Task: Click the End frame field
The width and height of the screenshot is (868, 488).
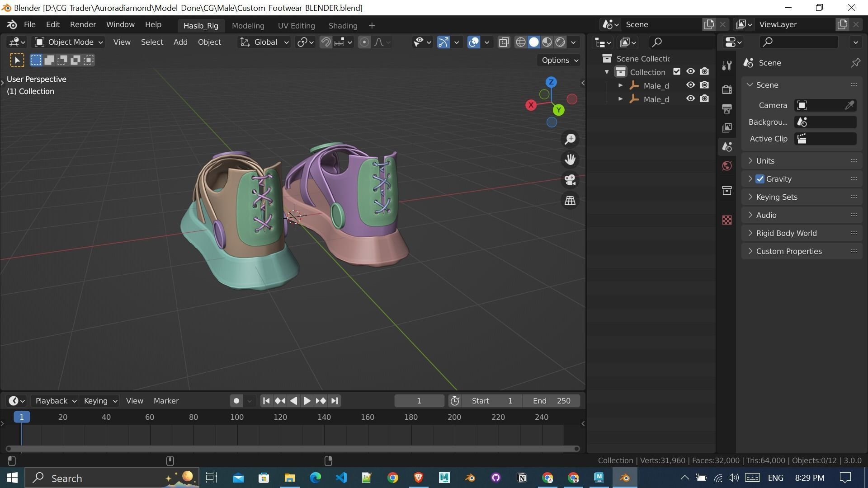Action: 551,401
